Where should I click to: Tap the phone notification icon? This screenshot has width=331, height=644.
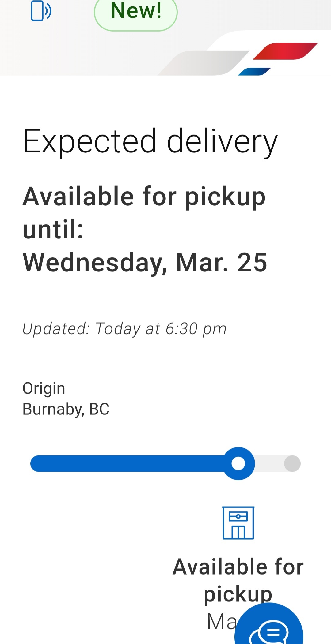(x=41, y=11)
